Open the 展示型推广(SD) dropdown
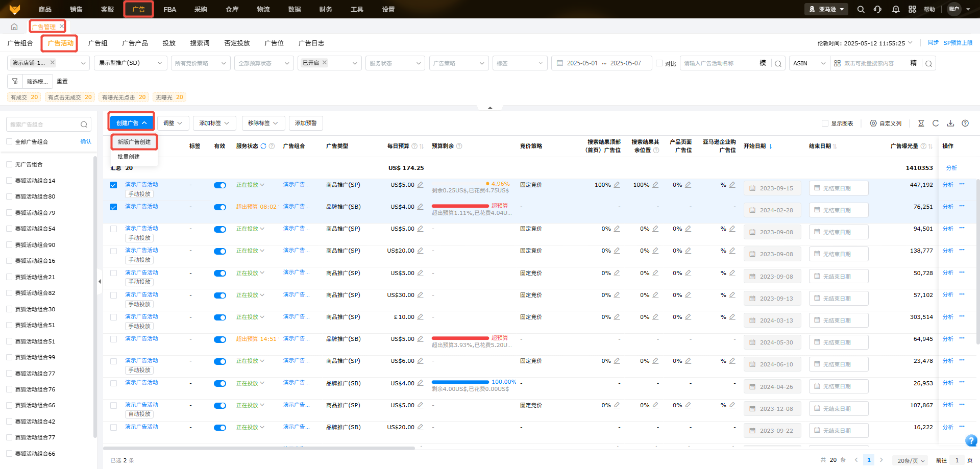 click(x=130, y=63)
